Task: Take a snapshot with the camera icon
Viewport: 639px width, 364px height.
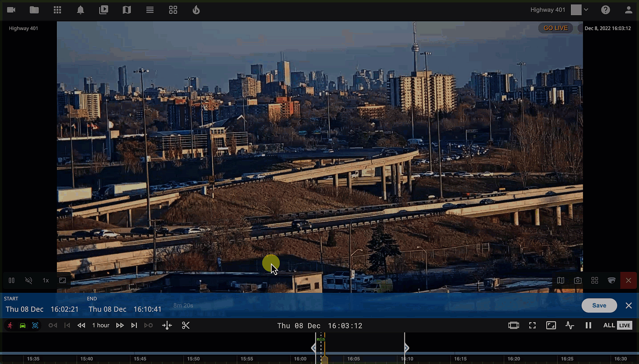Action: point(578,280)
